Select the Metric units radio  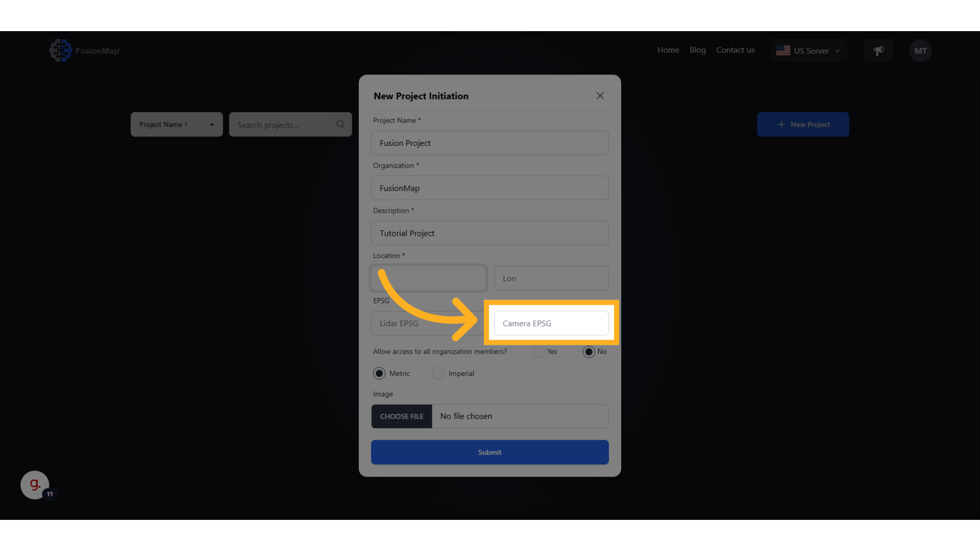point(379,373)
